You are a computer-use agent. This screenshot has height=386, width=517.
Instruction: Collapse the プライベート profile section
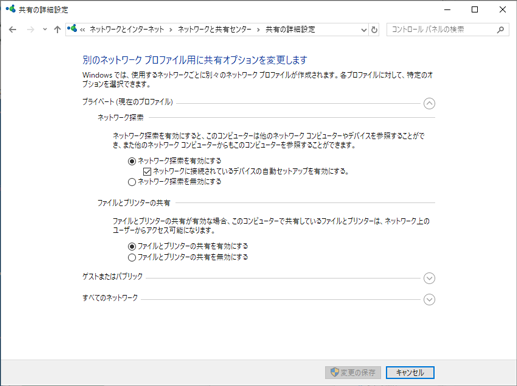point(429,103)
